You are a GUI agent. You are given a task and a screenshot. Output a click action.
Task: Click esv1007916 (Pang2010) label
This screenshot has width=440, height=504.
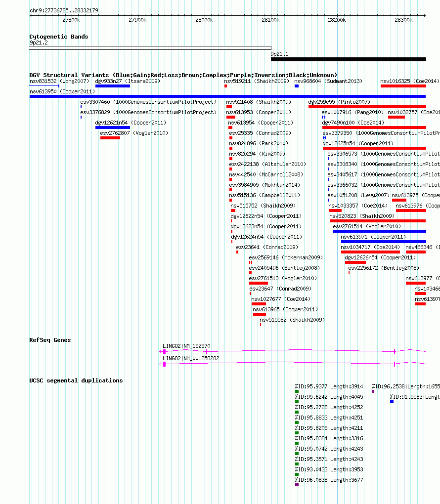(353, 112)
